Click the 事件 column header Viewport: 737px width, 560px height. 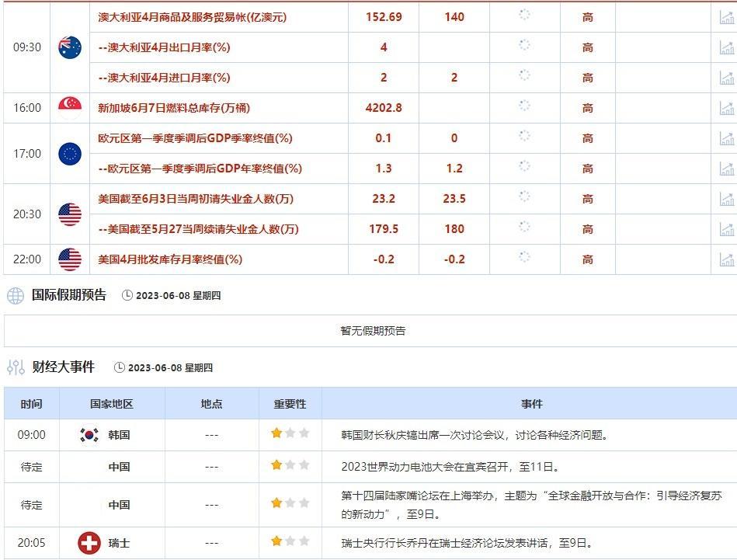pos(532,404)
